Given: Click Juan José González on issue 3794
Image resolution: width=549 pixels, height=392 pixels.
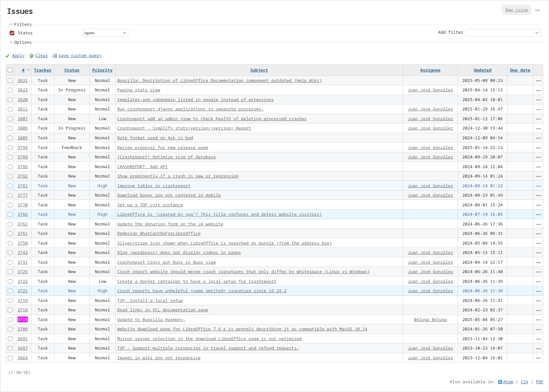Looking at the screenshot, I should (x=430, y=148).
